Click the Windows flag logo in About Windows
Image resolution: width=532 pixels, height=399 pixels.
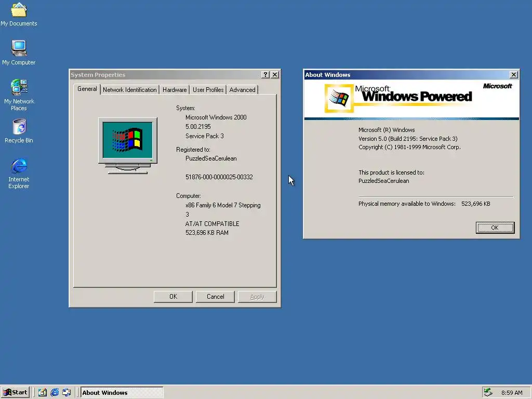pos(339,98)
